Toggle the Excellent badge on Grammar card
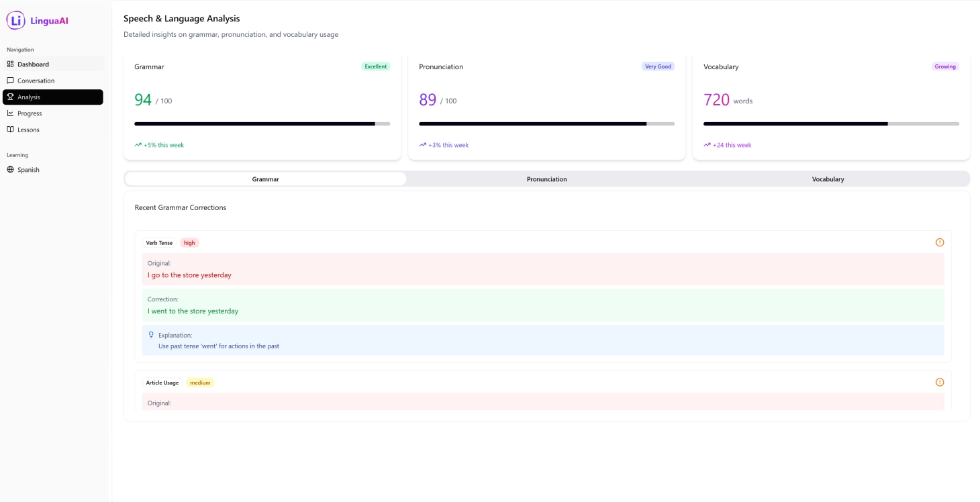Viewport: 980px width, 502px height. (x=377, y=66)
